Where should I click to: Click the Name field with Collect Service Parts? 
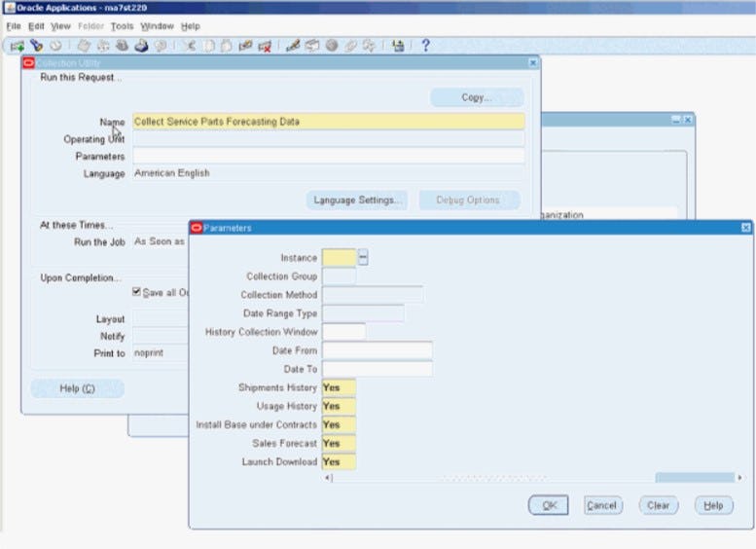click(x=329, y=122)
